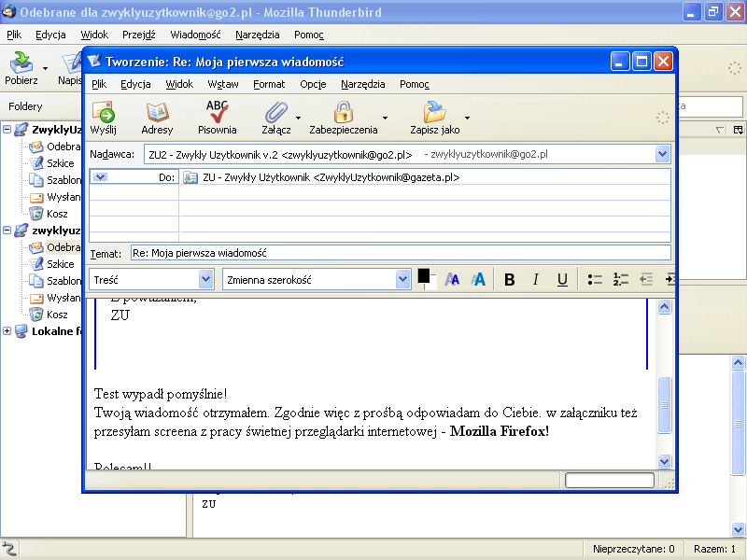Image resolution: width=747 pixels, height=560 pixels.
Task: Decrease font size in formatting bar
Action: point(452,279)
